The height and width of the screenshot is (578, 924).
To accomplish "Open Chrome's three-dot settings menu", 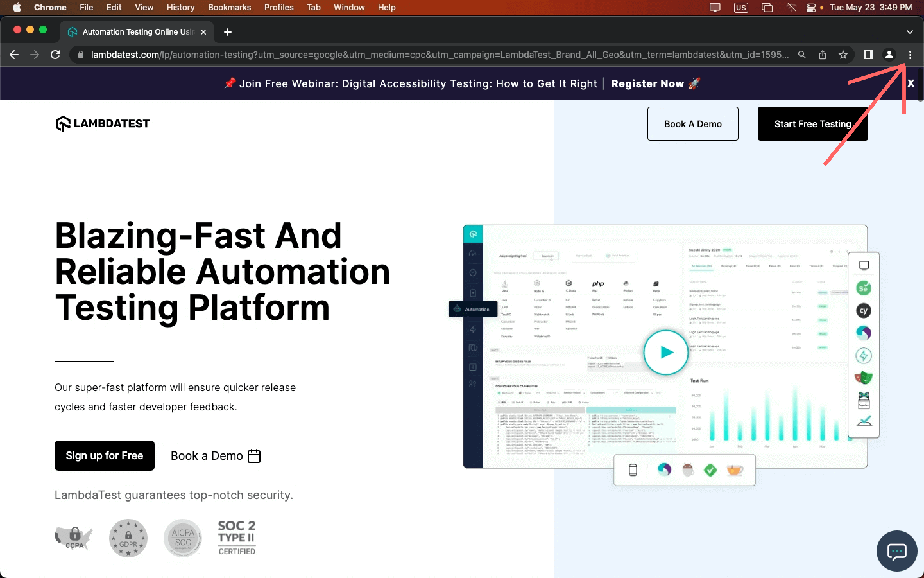I will coord(911,55).
